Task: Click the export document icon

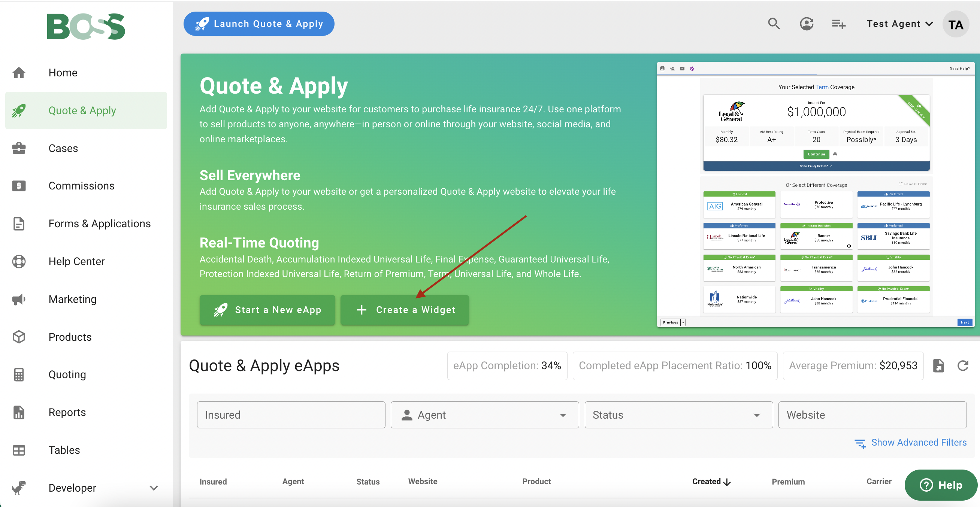Action: (938, 365)
